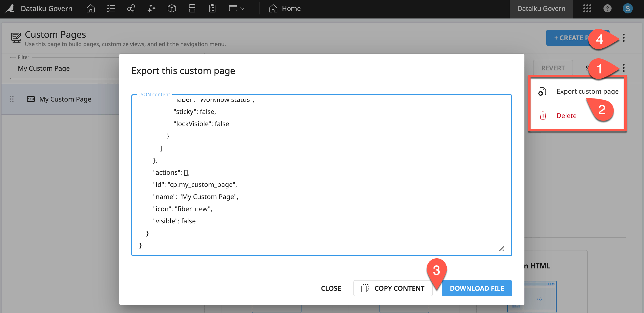The image size is (644, 313).
Task: Click the cube icon in the top bar
Action: pyautogui.click(x=172, y=8)
